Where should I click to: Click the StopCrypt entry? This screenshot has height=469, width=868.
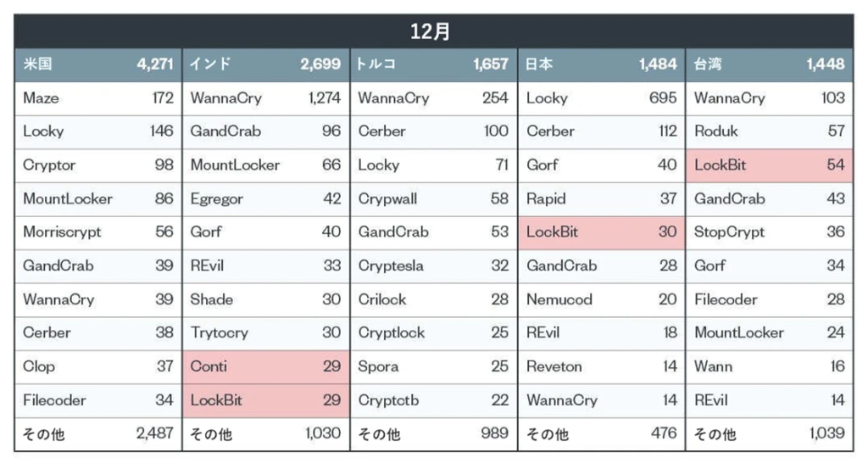click(729, 232)
